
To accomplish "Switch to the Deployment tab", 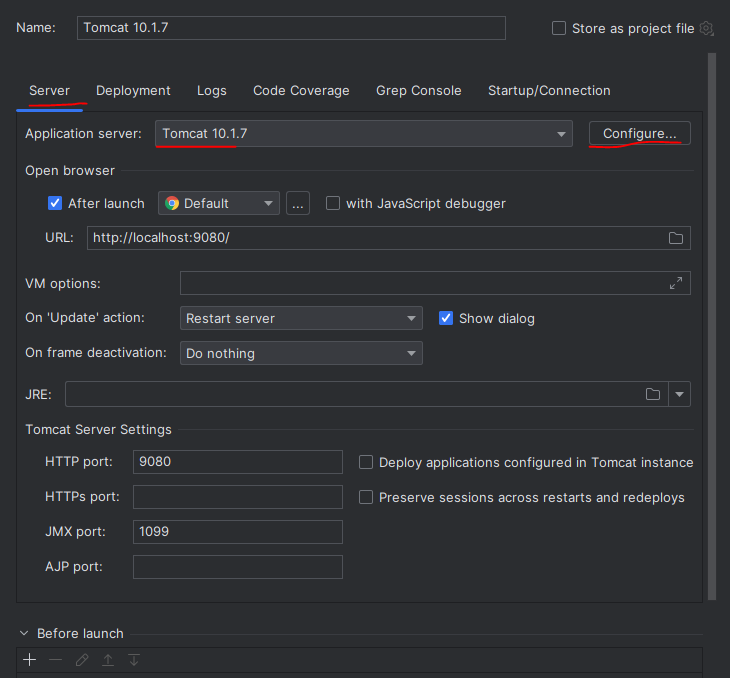I will pyautogui.click(x=133, y=90).
